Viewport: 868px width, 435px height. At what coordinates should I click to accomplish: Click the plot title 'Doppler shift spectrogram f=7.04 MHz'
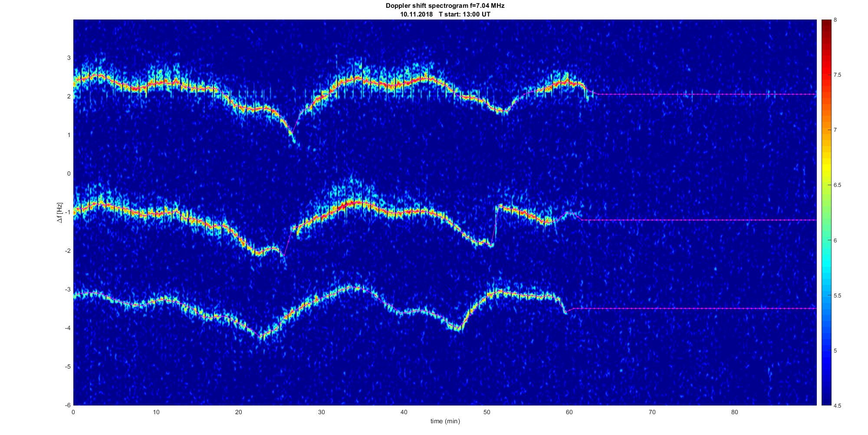point(445,6)
